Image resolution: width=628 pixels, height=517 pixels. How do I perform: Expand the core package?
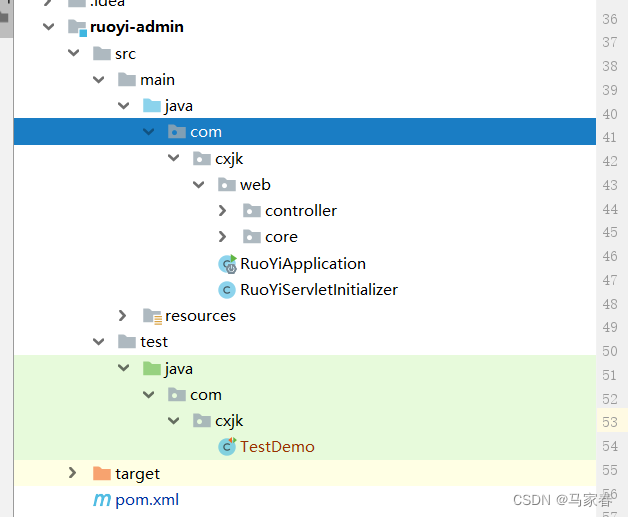[222, 237]
